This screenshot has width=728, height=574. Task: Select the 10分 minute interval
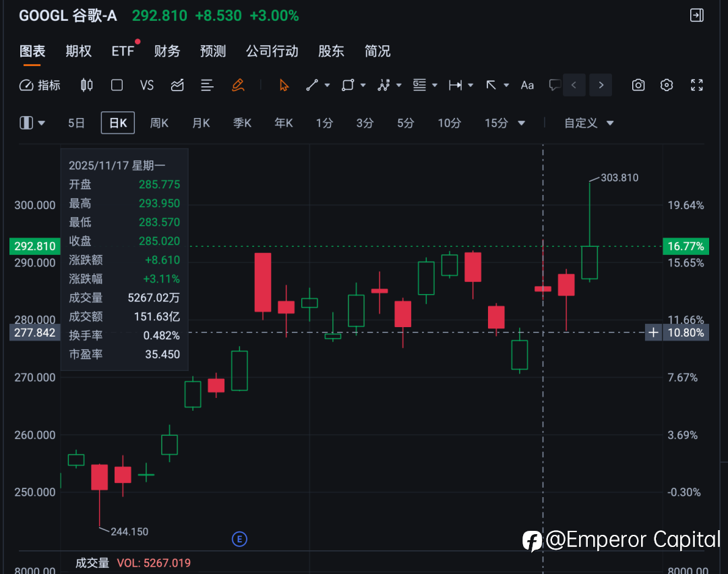tap(449, 123)
